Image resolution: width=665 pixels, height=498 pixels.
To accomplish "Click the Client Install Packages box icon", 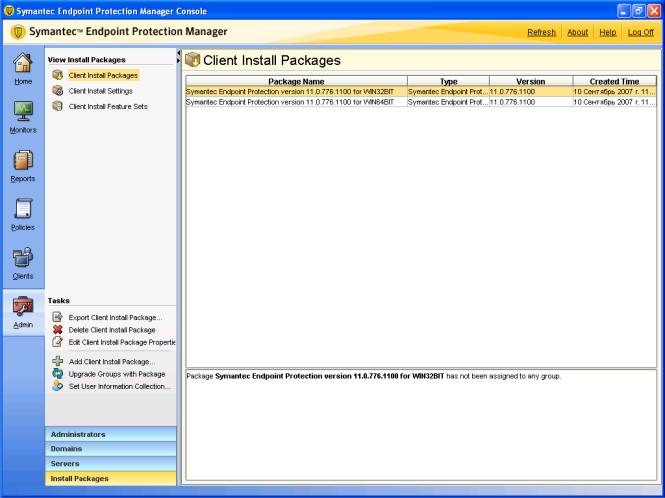I will tap(57, 75).
